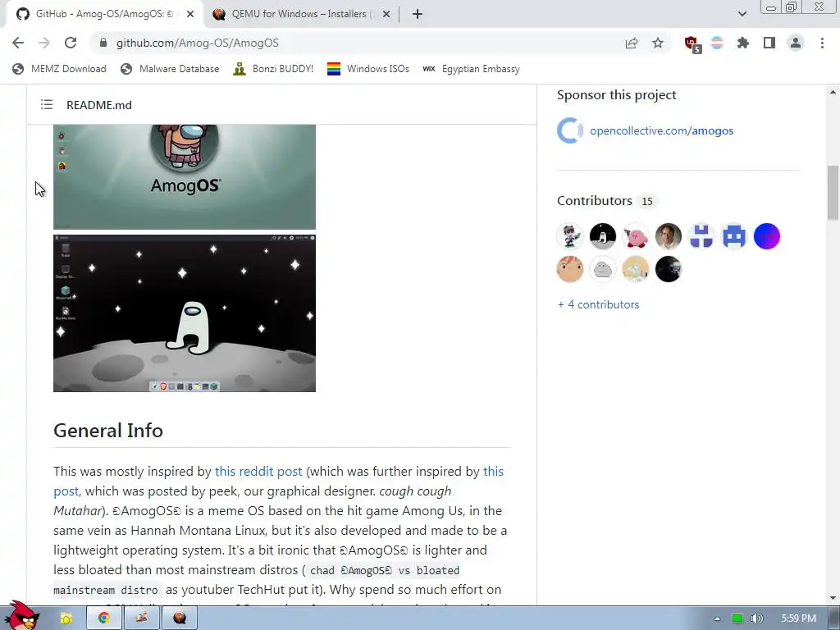Image resolution: width=840 pixels, height=630 pixels.
Task: Click scrollbar down arrow
Action: [833, 598]
